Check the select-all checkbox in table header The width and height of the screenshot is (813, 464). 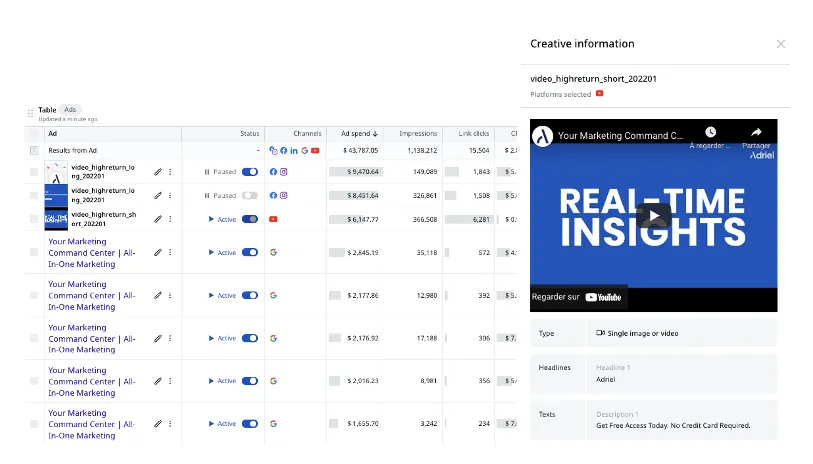pos(34,134)
